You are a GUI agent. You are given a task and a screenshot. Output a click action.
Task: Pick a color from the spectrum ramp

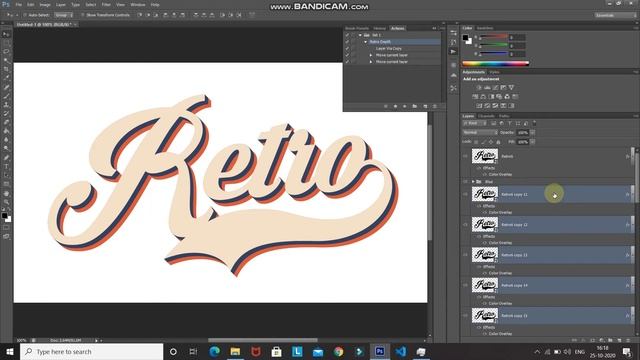click(x=496, y=64)
